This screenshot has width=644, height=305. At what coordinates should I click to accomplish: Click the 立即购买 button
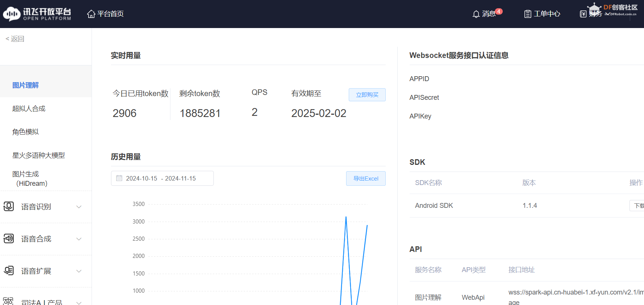367,95
